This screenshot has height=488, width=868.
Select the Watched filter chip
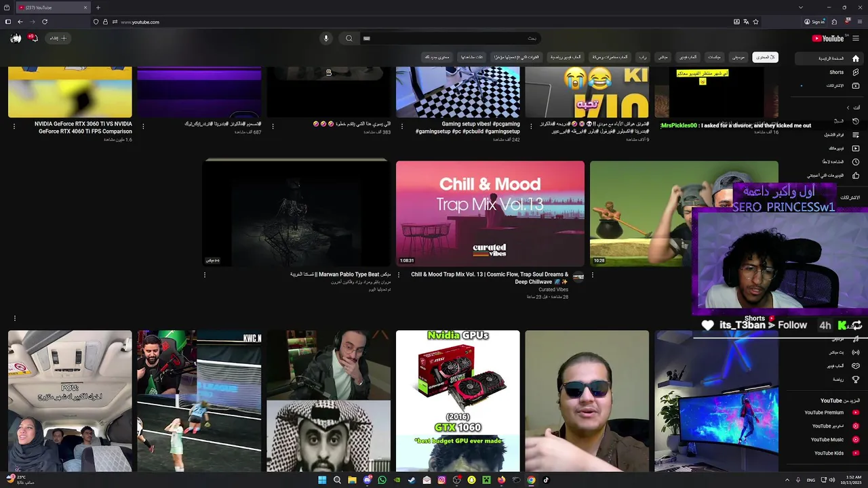pos(472,57)
